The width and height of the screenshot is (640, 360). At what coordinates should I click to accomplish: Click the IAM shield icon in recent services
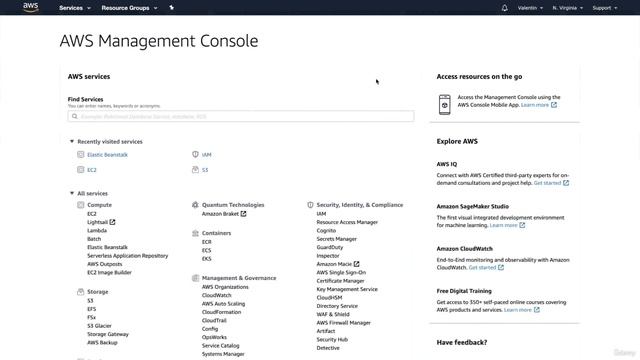tap(195, 154)
